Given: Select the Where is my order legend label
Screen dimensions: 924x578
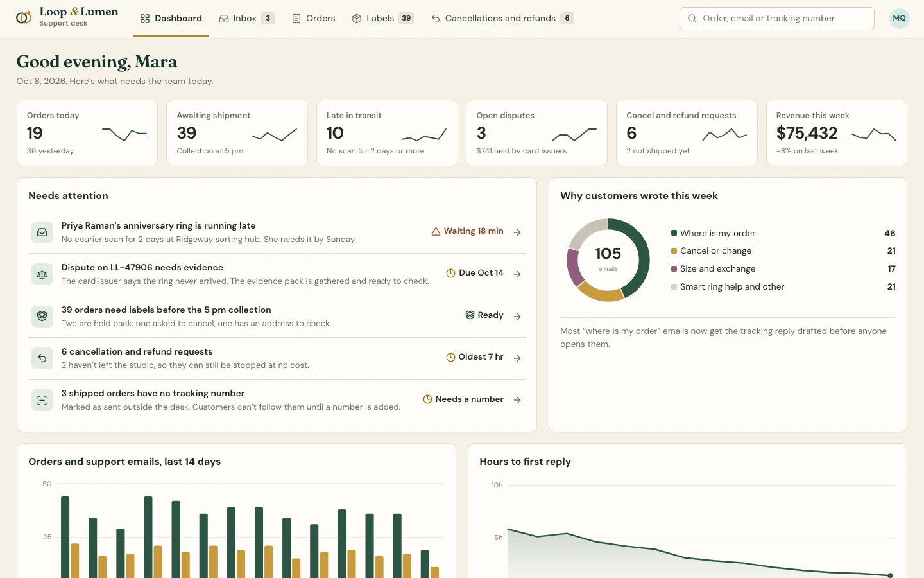Looking at the screenshot, I should (x=717, y=233).
